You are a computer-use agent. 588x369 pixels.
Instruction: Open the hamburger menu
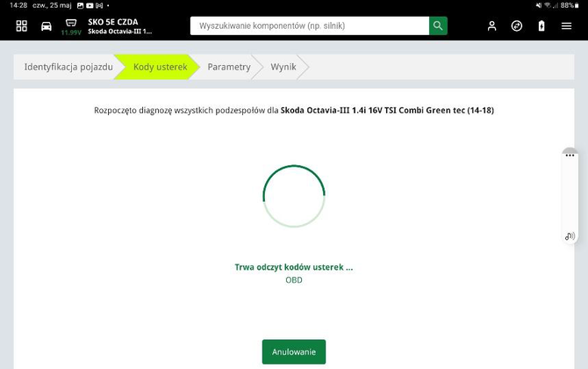pos(567,26)
